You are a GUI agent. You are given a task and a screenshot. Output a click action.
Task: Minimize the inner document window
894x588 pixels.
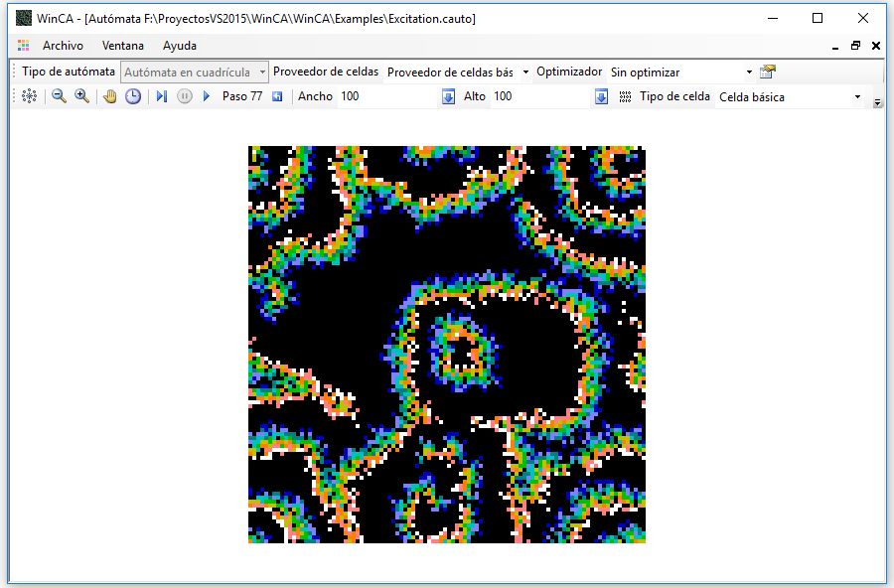click(x=835, y=47)
